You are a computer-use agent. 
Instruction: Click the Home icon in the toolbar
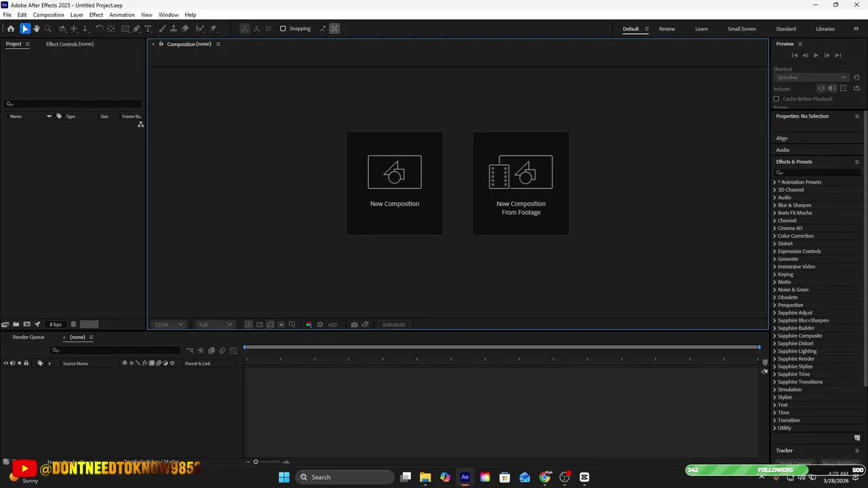point(10,28)
